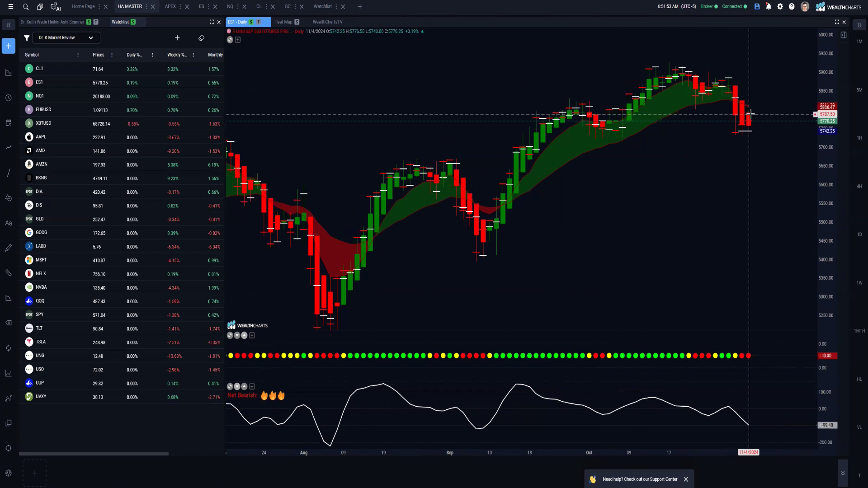Open Symbol column options menu
Viewport: 868px width, 488px height.
point(78,55)
